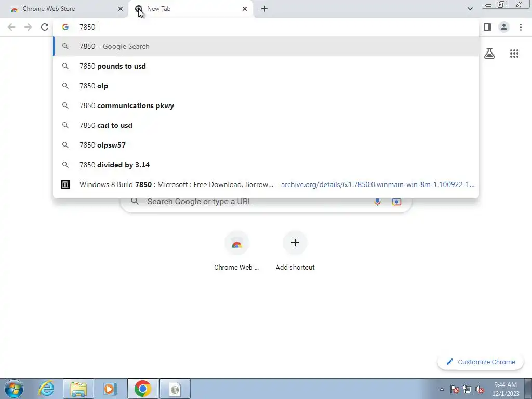Select the '7850 olpsw57' suggestion
This screenshot has height=399, width=532.
[x=266, y=145]
